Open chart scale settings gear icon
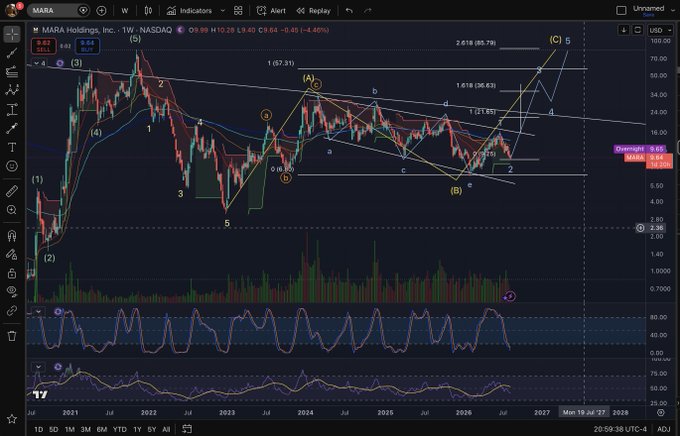This screenshot has width=680, height=436. click(x=660, y=412)
